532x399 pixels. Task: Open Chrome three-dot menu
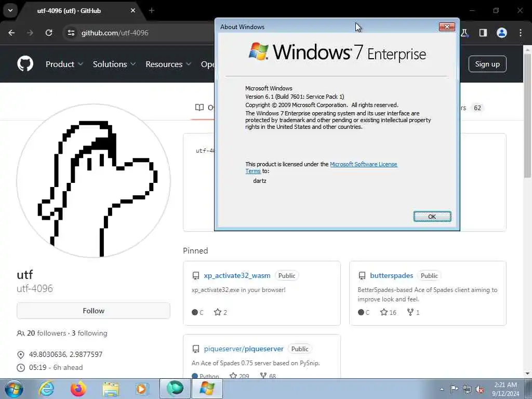[521, 33]
